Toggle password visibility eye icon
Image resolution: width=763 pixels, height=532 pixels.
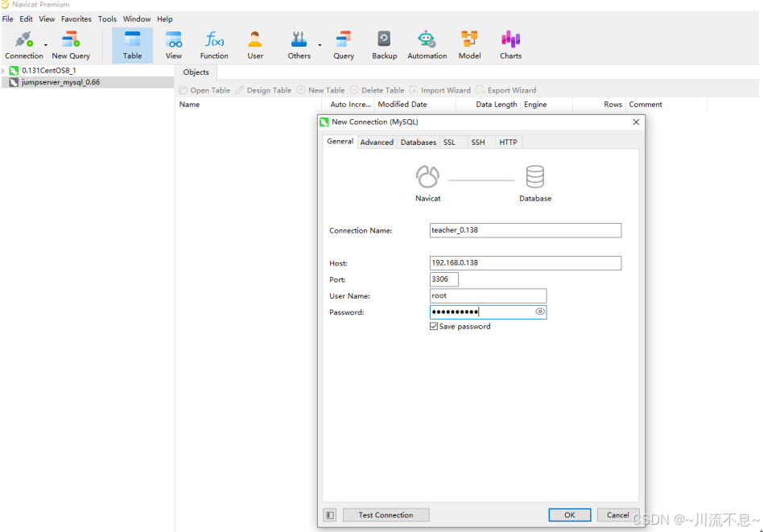(x=540, y=311)
